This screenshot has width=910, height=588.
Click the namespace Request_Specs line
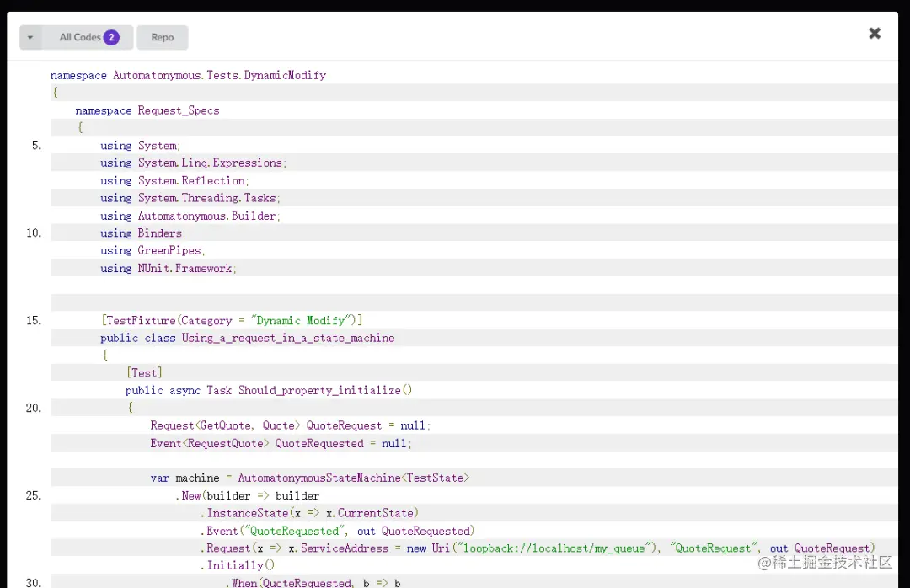[147, 110]
